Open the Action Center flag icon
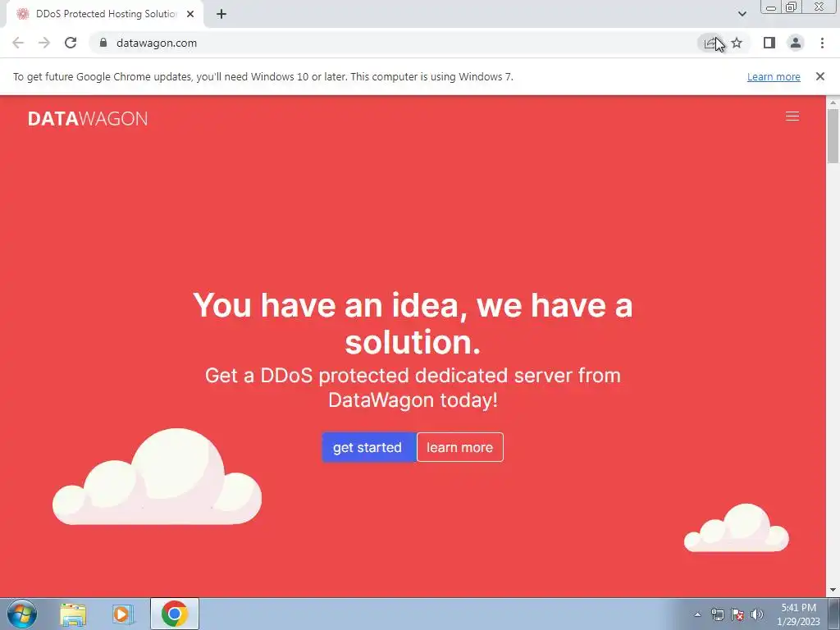The width and height of the screenshot is (840, 630). pyautogui.click(x=737, y=614)
